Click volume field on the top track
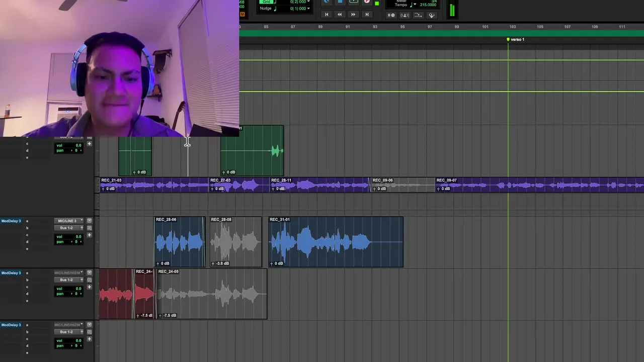 (69, 145)
